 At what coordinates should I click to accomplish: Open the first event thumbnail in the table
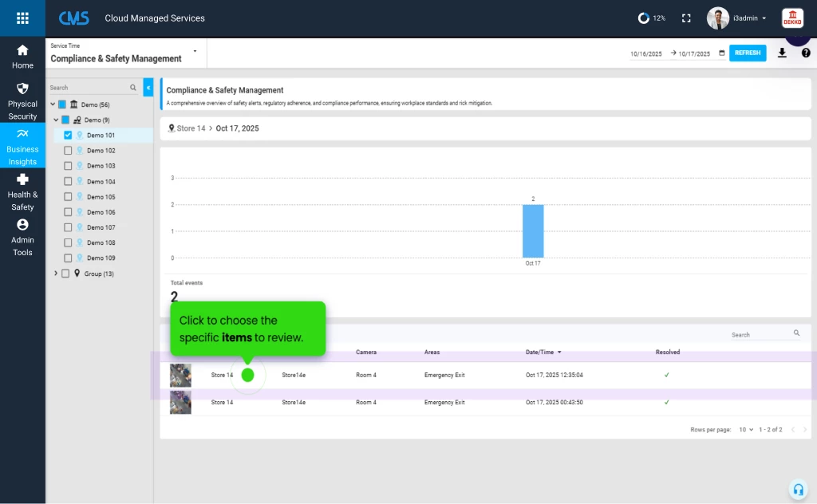(x=180, y=375)
